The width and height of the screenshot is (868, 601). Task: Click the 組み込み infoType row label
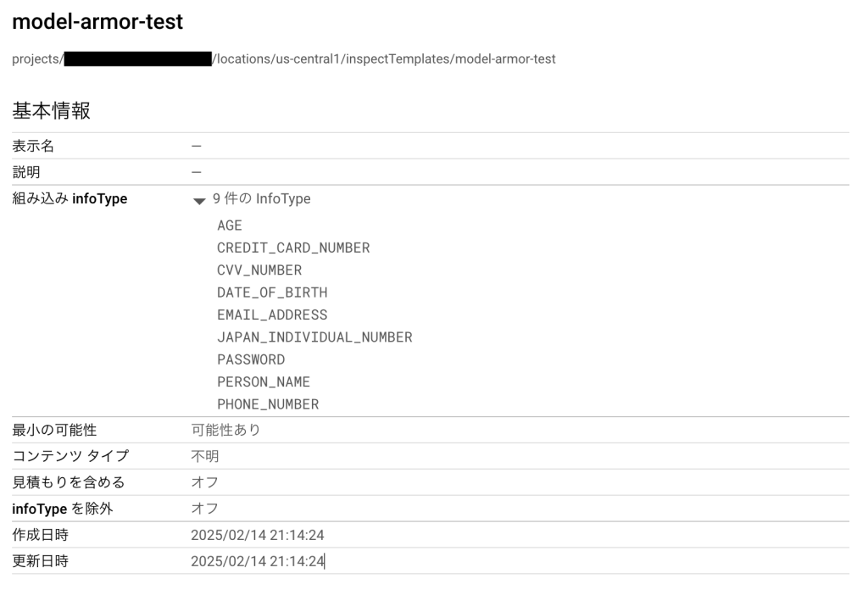click(x=70, y=199)
